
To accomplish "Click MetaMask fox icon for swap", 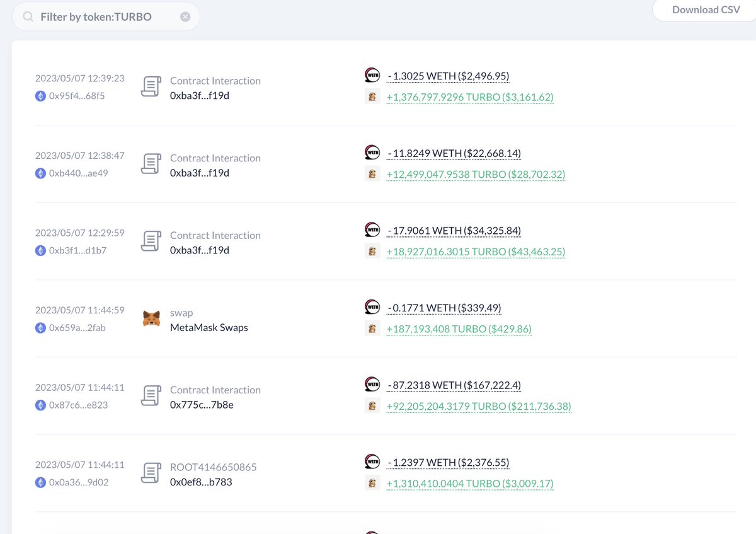I will (x=151, y=318).
